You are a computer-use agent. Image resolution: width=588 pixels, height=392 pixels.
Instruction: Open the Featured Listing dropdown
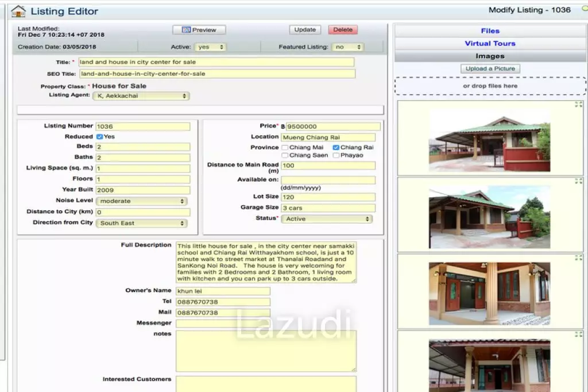tap(348, 47)
